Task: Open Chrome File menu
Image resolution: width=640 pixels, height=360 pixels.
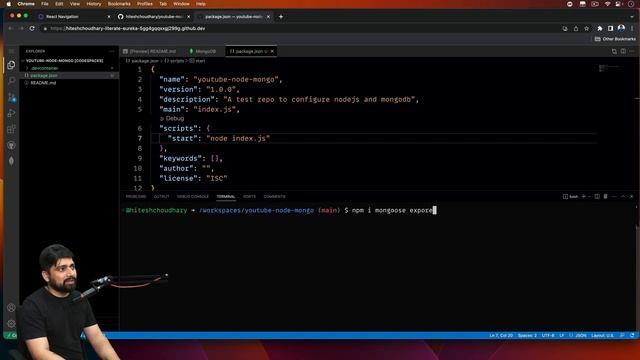Action: click(x=44, y=4)
